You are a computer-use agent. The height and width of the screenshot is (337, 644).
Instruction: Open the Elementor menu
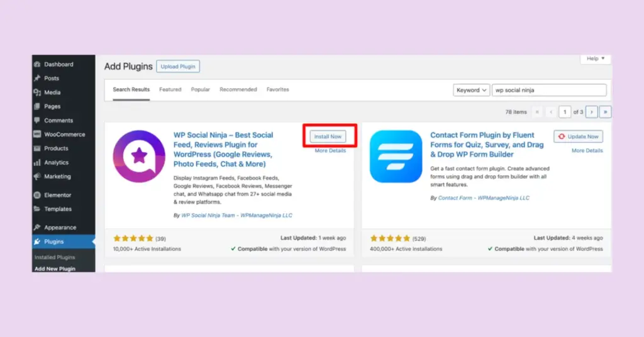tap(57, 195)
